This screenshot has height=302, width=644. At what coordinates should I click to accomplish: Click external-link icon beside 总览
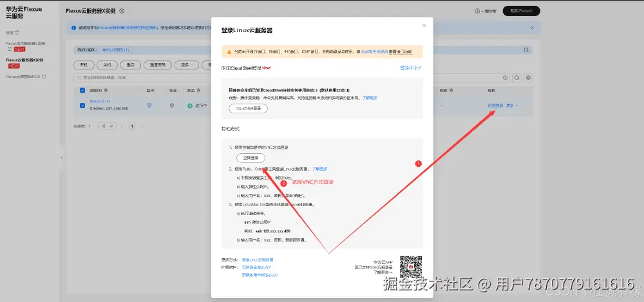pos(17,32)
